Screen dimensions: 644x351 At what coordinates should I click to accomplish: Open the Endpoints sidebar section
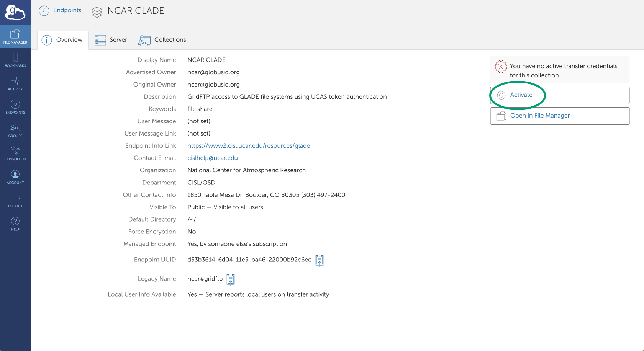tap(15, 107)
